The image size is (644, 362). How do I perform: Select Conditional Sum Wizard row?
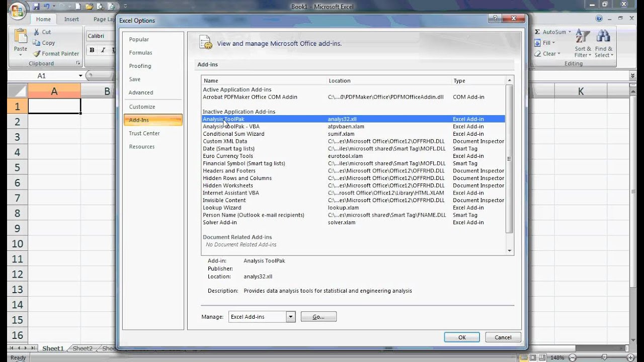point(353,134)
